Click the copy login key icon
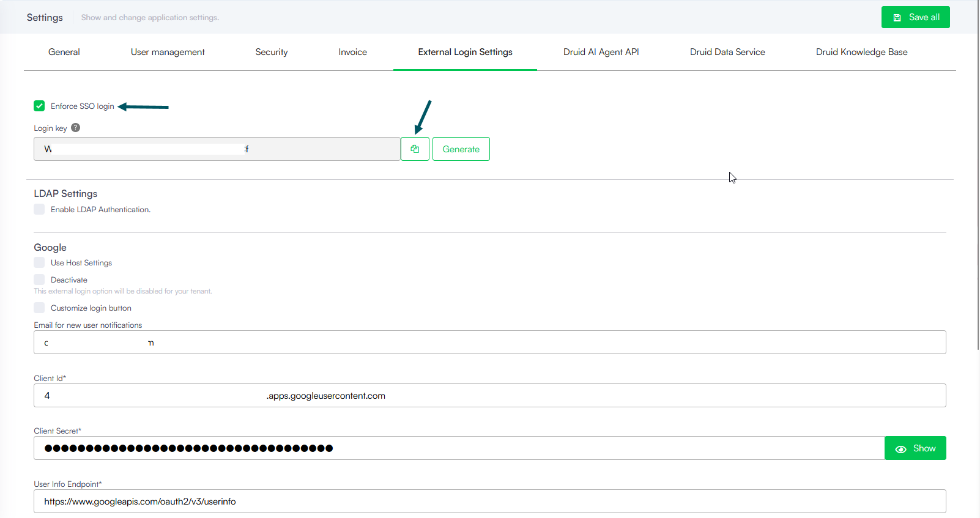Viewport: 980px width, 518px height. click(x=415, y=149)
